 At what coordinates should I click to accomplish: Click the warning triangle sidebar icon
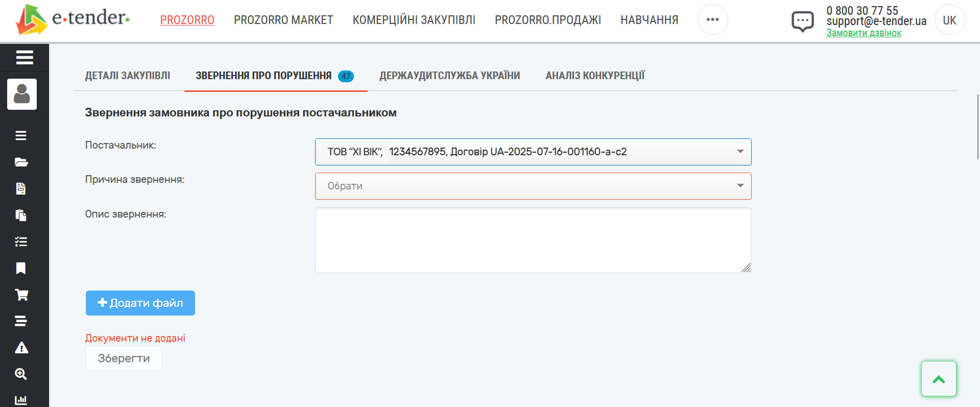[x=21, y=348]
